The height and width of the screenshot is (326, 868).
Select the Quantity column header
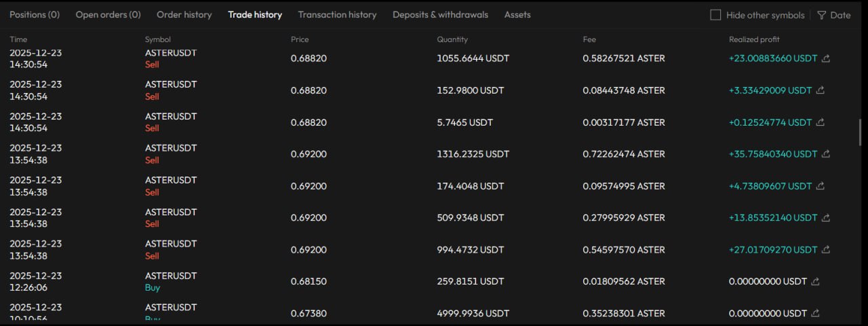(x=452, y=39)
